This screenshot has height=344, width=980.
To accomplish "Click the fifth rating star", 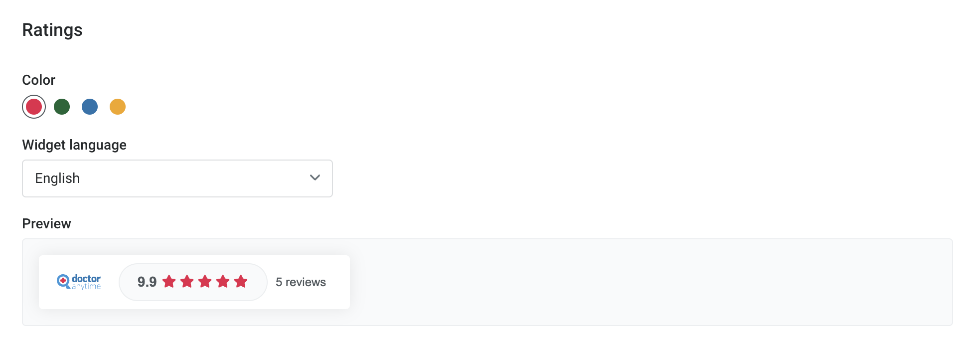I will 241,282.
